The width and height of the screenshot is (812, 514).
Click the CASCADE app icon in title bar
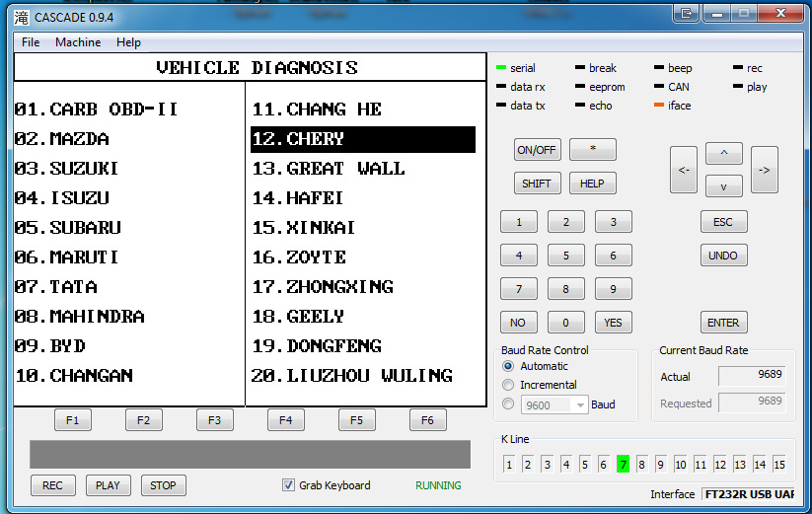(22, 18)
